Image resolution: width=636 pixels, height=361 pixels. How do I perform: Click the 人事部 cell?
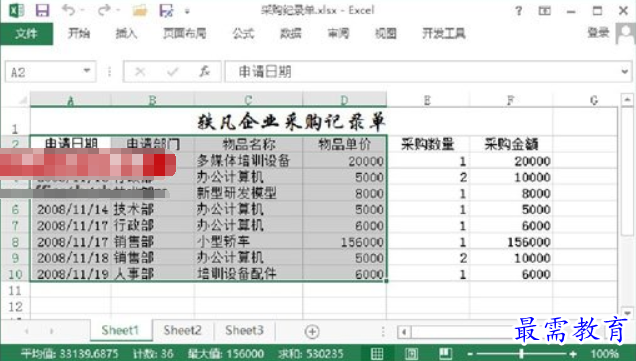pyautogui.click(x=153, y=275)
